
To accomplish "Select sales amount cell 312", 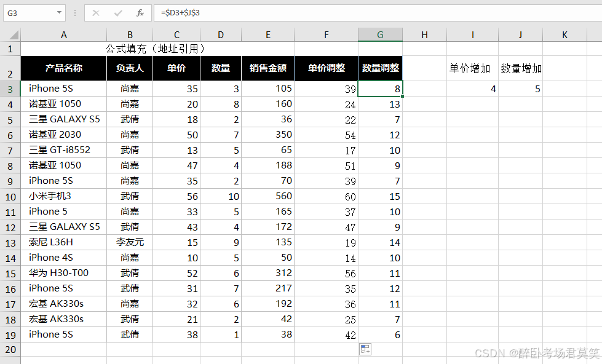I will [x=268, y=273].
